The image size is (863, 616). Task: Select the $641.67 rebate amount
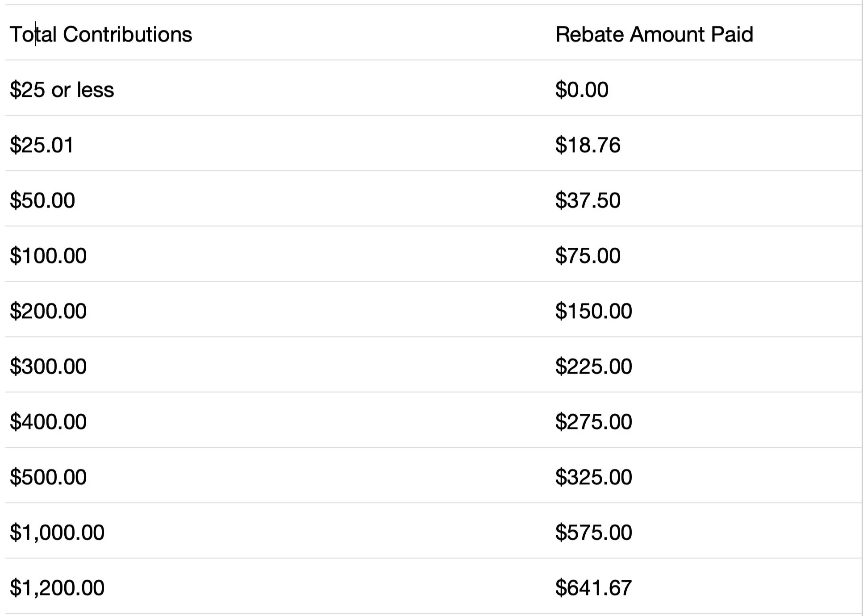593,588
